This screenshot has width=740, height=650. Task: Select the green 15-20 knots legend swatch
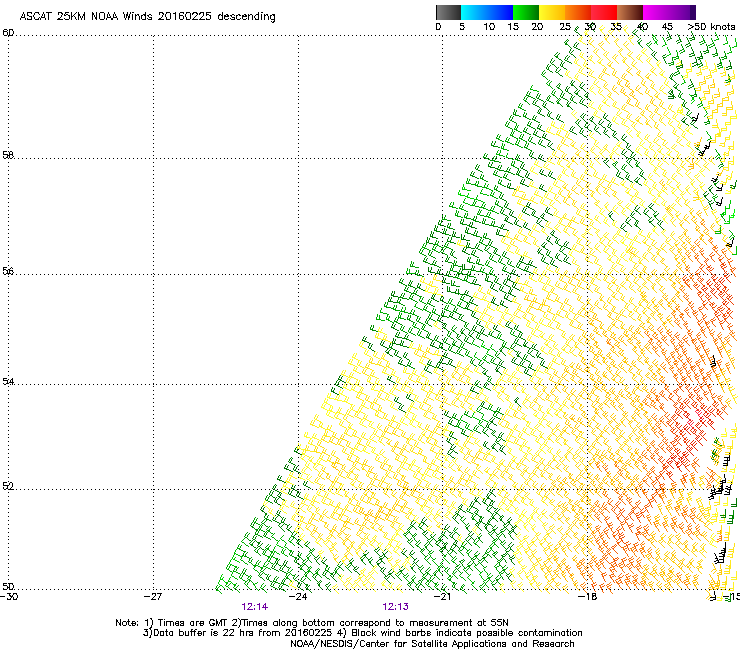click(526, 12)
